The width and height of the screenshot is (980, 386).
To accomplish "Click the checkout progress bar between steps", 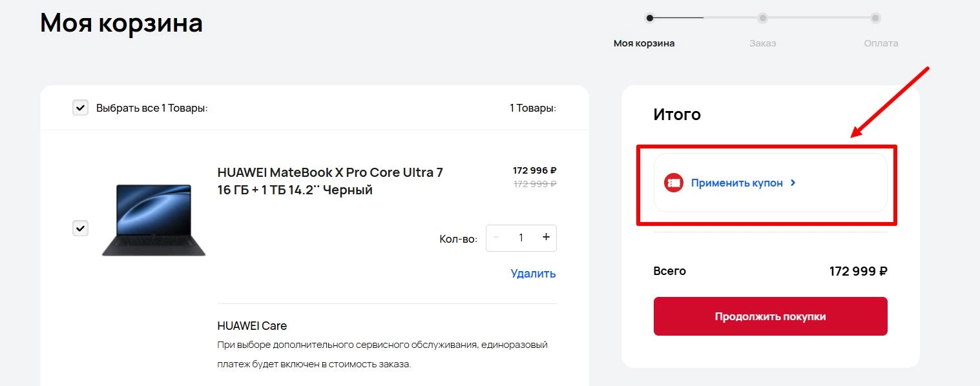I will [704, 17].
